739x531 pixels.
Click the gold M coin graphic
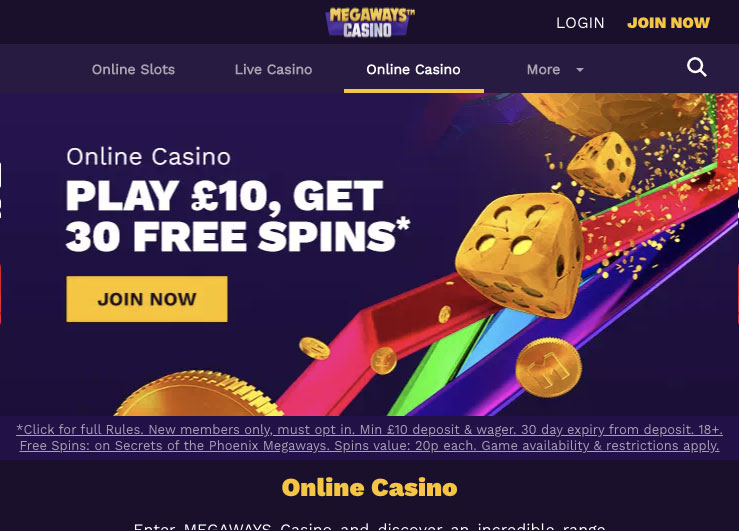tap(549, 368)
